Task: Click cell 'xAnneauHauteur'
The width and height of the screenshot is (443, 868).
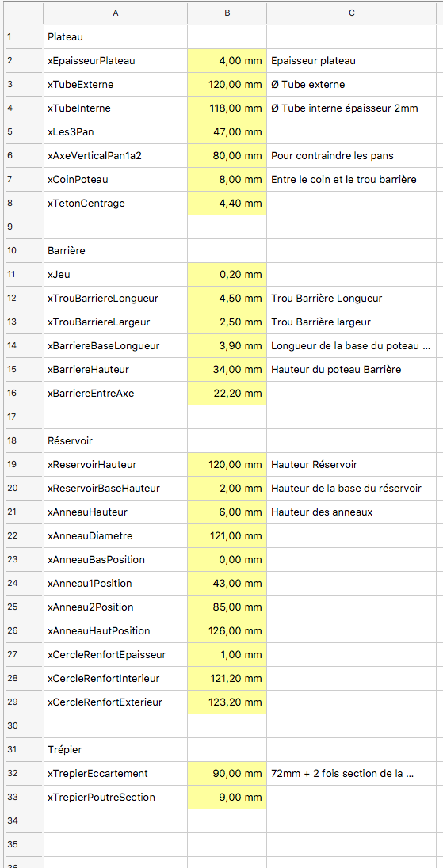Action: click(115, 512)
